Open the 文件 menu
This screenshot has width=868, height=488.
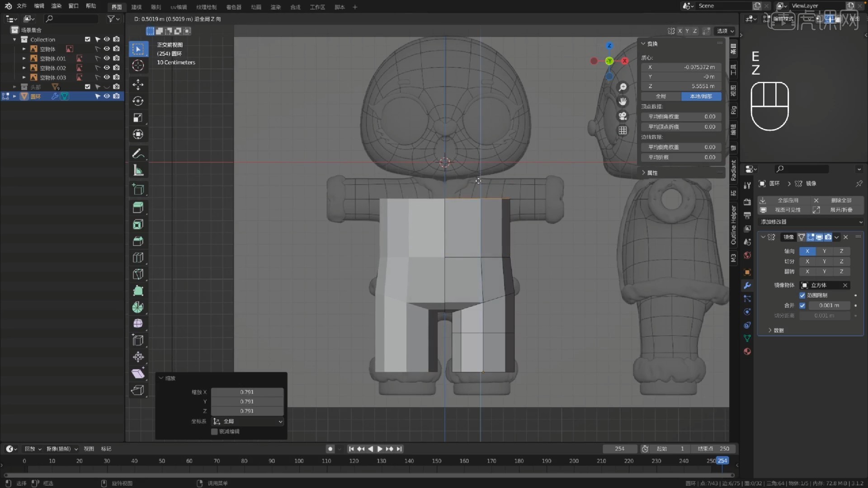[x=22, y=6]
